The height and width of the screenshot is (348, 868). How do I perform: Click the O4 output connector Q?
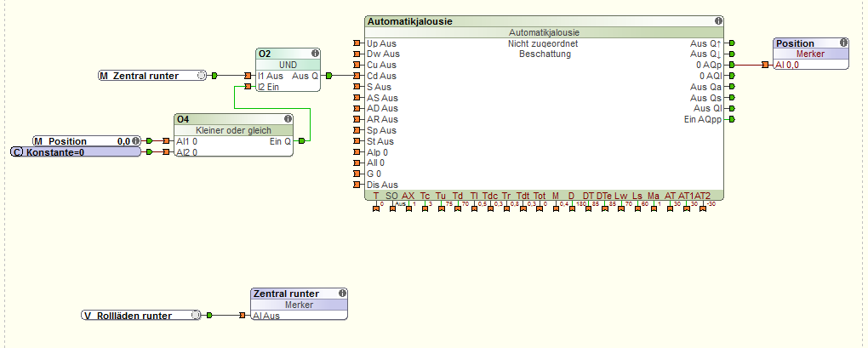[301, 141]
